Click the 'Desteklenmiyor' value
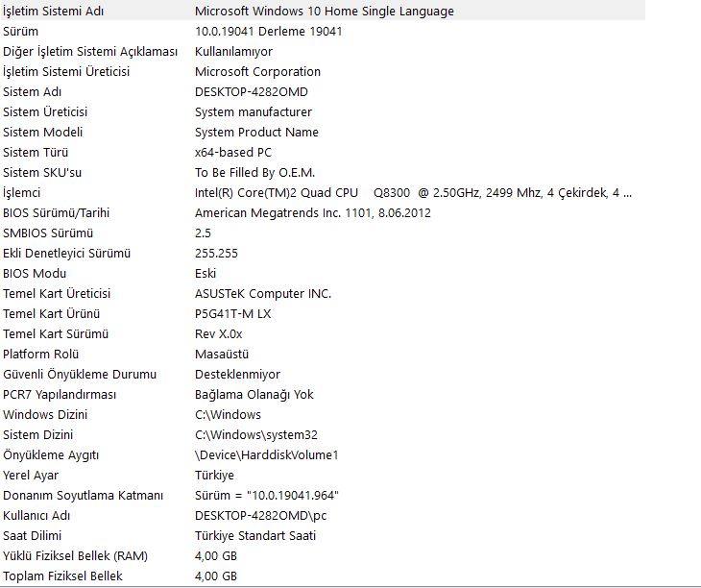 (x=237, y=375)
